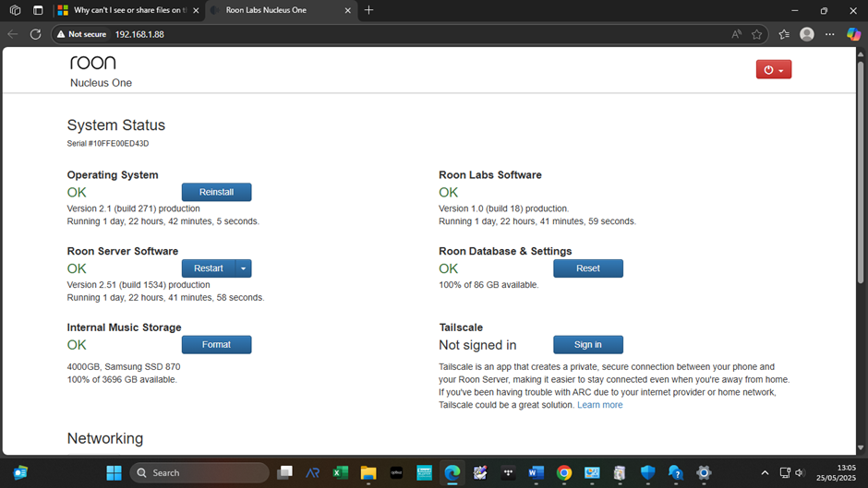
Task: Open the Copilot sidebar icon
Action: 853,34
